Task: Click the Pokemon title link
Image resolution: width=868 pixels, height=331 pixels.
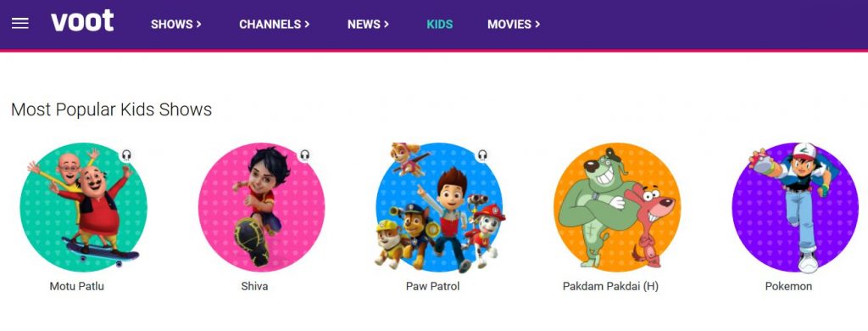Action: 789,287
